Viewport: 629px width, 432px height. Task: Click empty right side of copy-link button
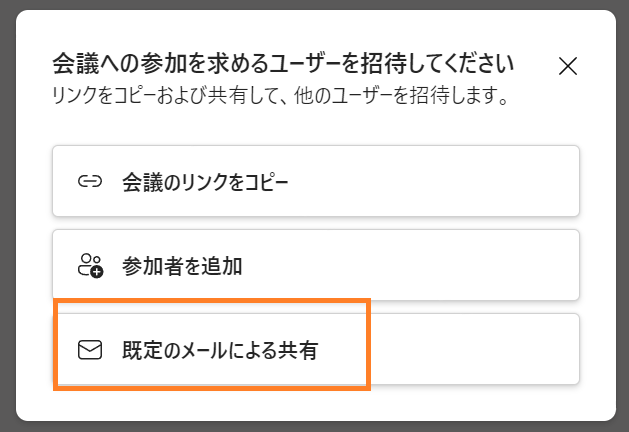coord(433,181)
